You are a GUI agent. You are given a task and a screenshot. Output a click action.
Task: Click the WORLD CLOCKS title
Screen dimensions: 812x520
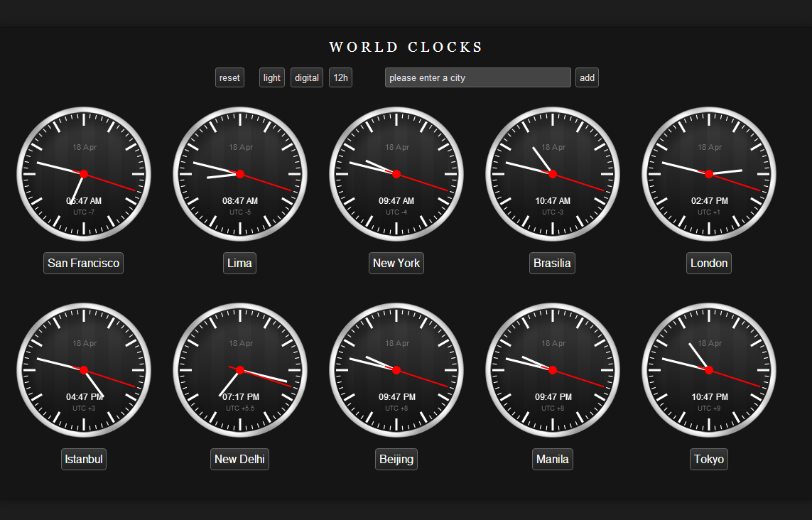tap(406, 47)
